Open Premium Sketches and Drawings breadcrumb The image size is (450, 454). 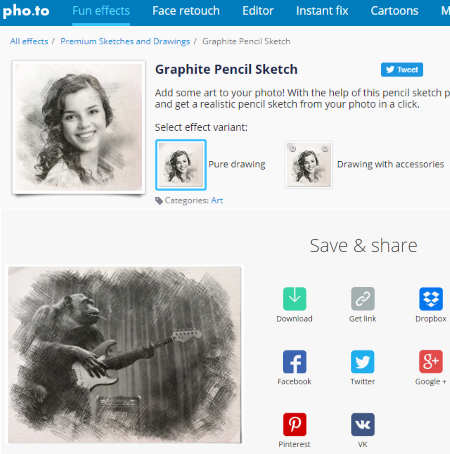click(125, 41)
